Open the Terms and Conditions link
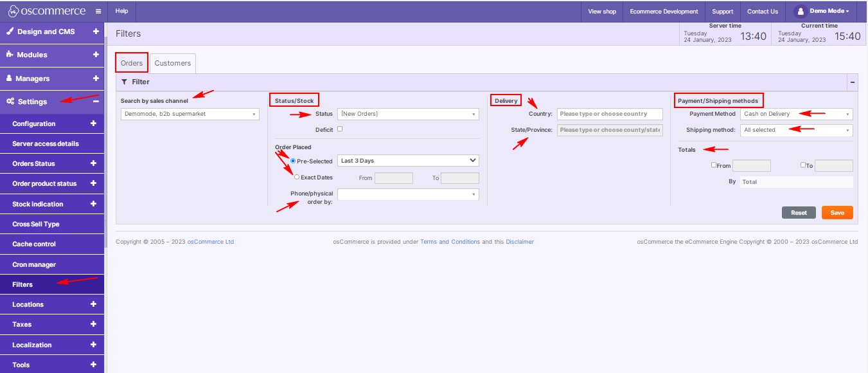868x373 pixels. tap(450, 242)
